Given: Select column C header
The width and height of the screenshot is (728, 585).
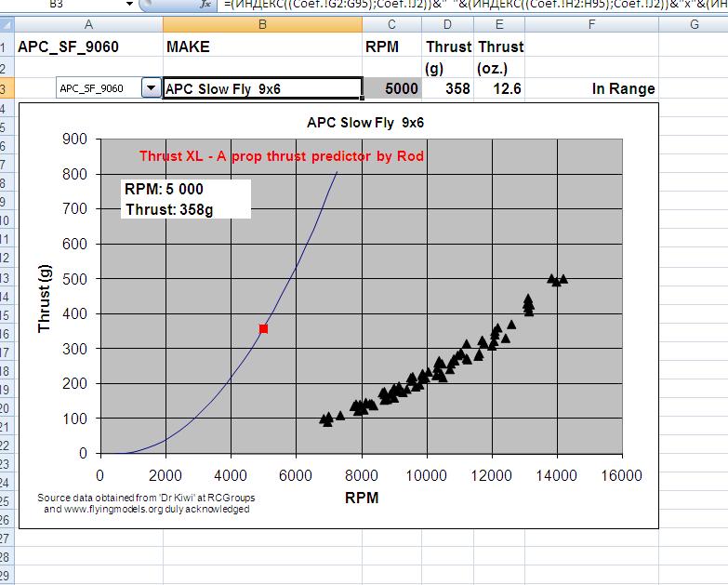Looking at the screenshot, I should coord(391,24).
